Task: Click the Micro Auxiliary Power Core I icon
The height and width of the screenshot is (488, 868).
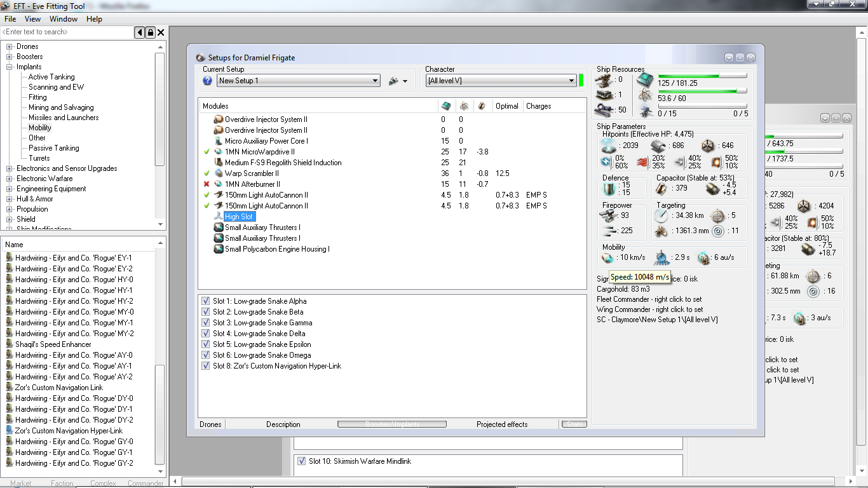Action: point(219,141)
